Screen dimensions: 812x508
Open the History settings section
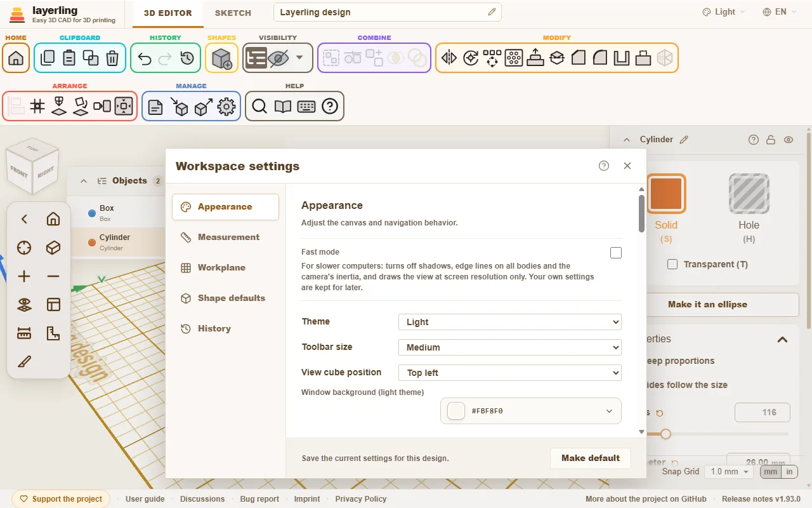pos(225,328)
